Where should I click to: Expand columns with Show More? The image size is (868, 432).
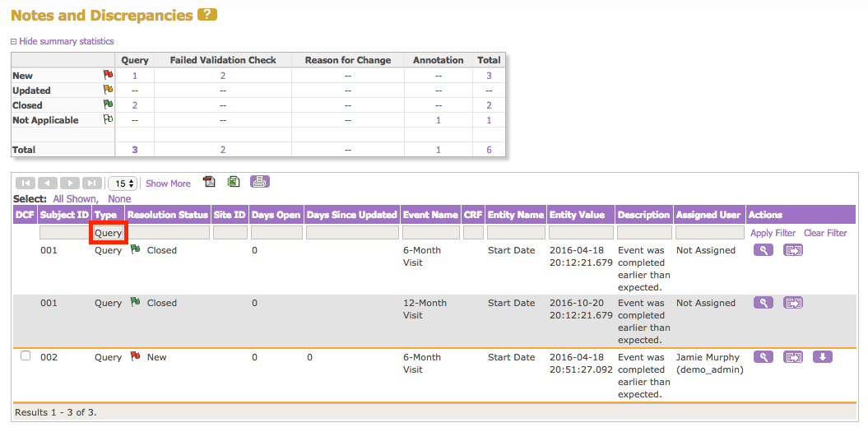pyautogui.click(x=168, y=183)
